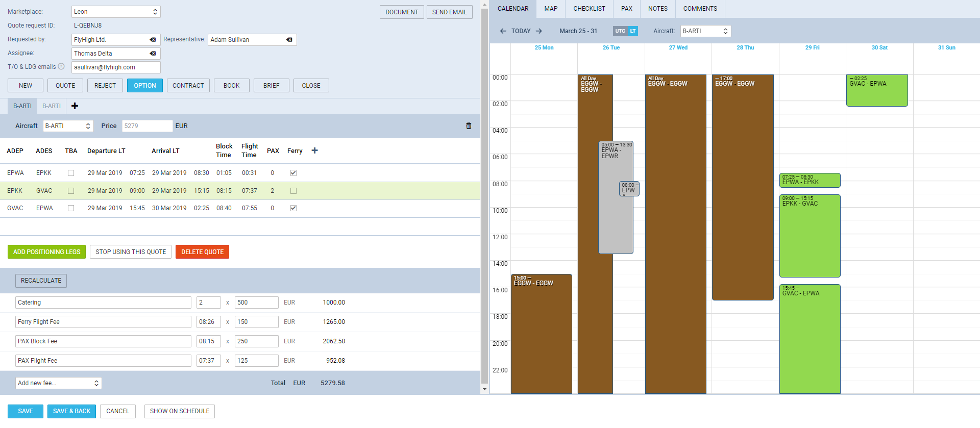980x428 pixels.
Task: Open the CHECKLIST tab
Action: click(589, 9)
